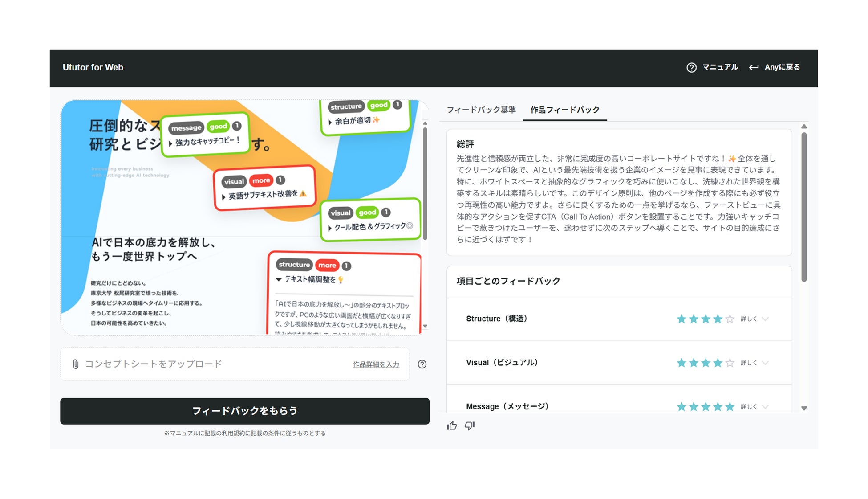
Task: Collapse the テキスト幅調整を comment
Action: 279,280
